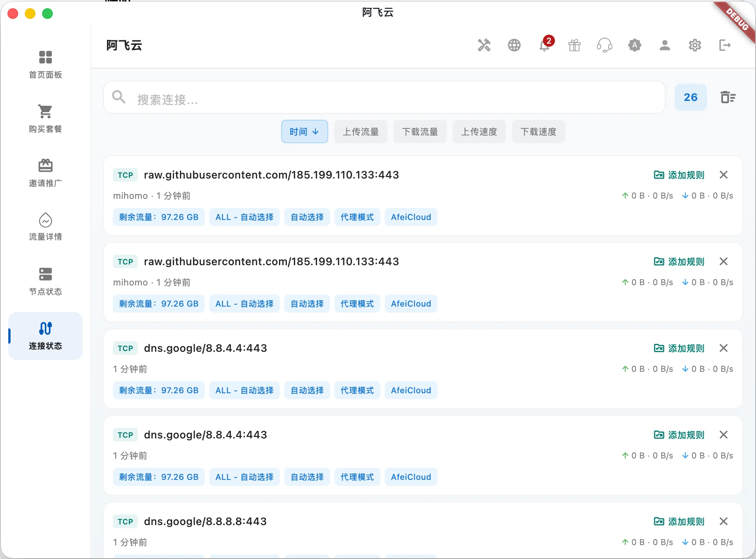Click TCP badge of first github connection

pos(125,175)
